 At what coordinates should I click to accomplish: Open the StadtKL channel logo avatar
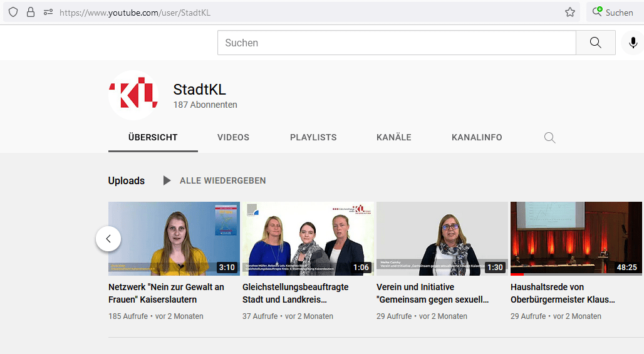[133, 95]
